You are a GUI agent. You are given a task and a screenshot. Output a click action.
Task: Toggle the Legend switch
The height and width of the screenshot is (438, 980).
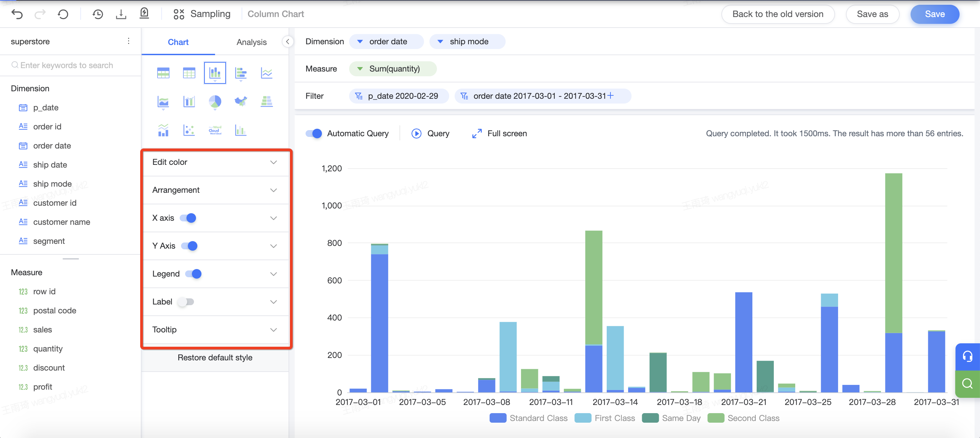click(193, 274)
